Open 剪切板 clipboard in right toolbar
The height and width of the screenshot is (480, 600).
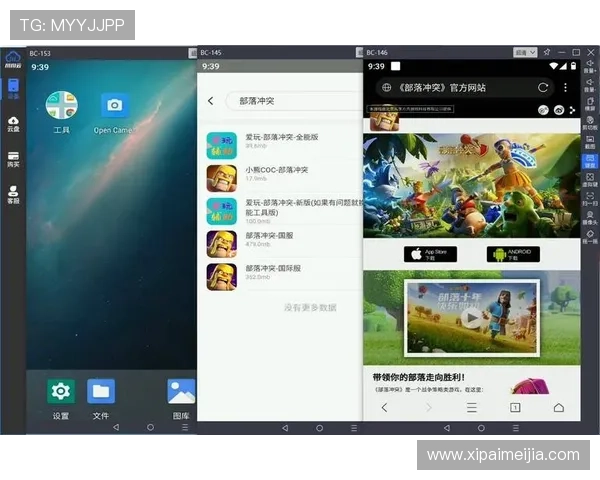click(x=590, y=123)
